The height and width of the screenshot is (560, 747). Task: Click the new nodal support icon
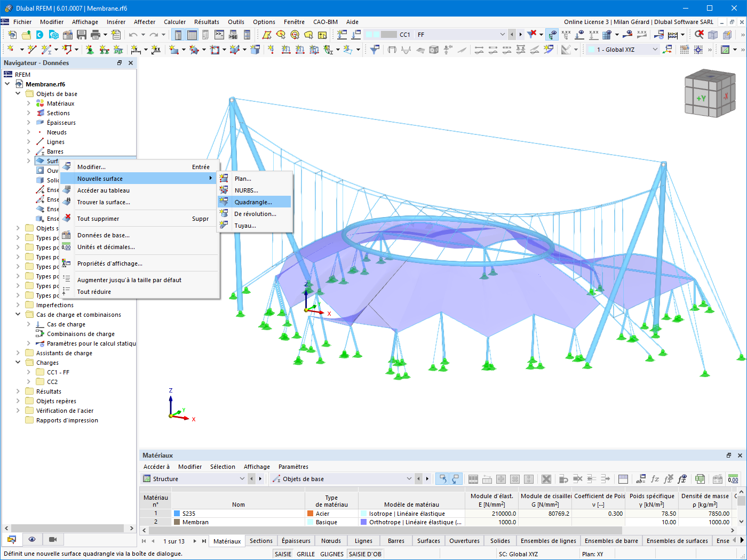tap(90, 50)
